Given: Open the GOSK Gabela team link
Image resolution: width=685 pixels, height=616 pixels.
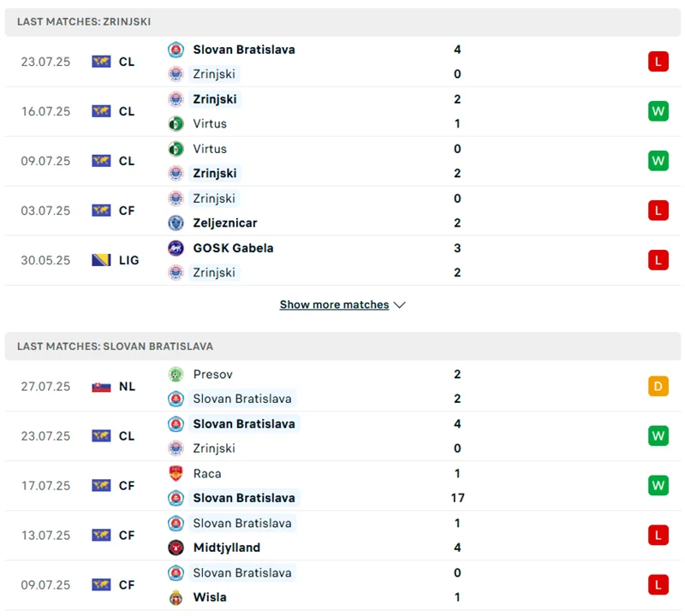Looking at the screenshot, I should 233,248.
